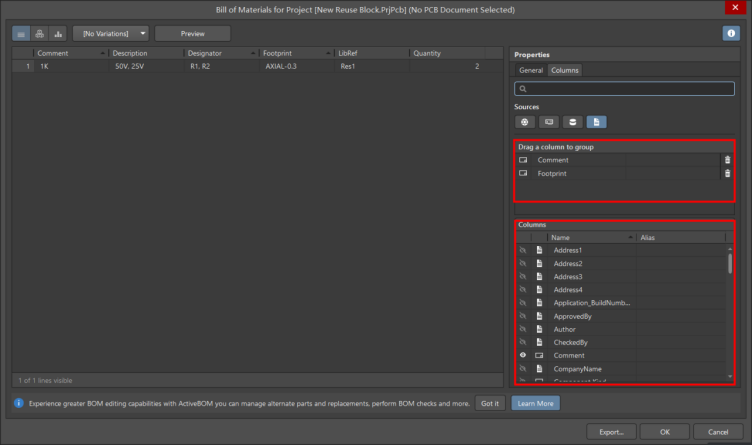The height and width of the screenshot is (446, 753).
Task: Click the Properties search field
Action: pyautogui.click(x=625, y=89)
